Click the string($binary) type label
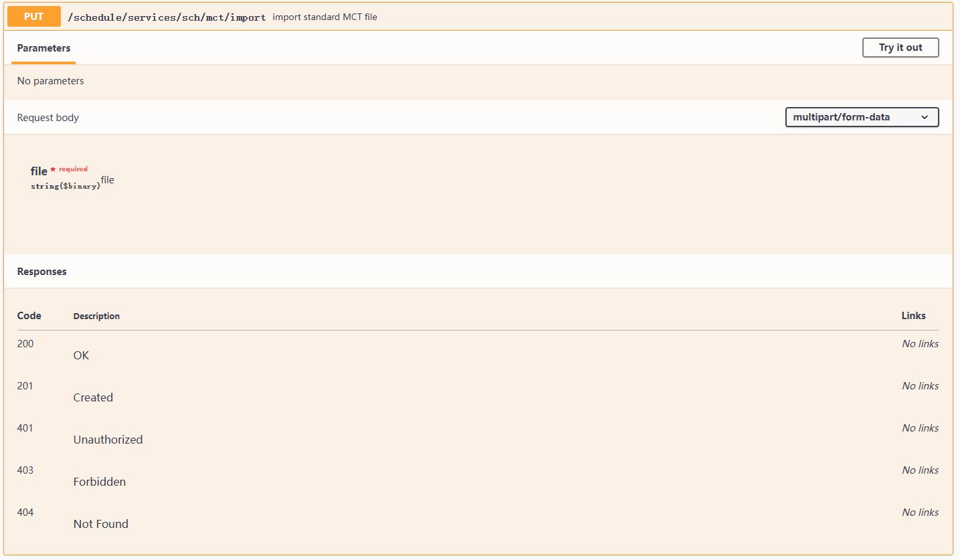This screenshot has height=560, width=960. pos(66,186)
